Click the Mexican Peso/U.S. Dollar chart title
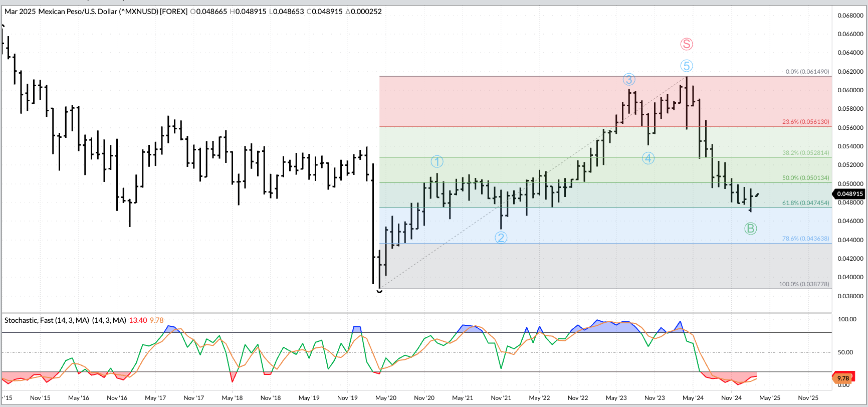The width and height of the screenshot is (868, 407). pos(96,12)
